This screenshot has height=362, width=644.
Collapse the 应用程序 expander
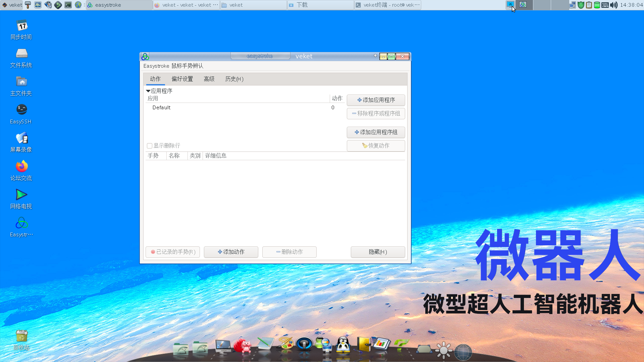[148, 91]
